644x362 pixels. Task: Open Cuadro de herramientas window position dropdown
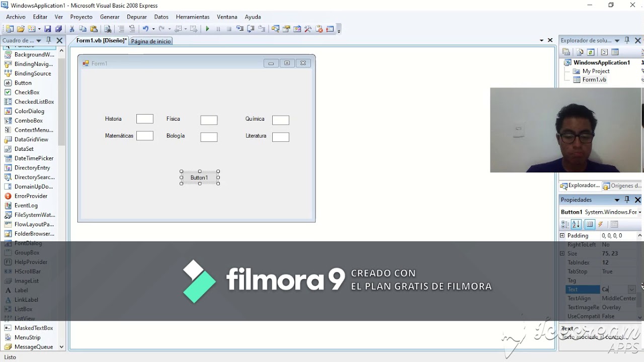click(38, 40)
